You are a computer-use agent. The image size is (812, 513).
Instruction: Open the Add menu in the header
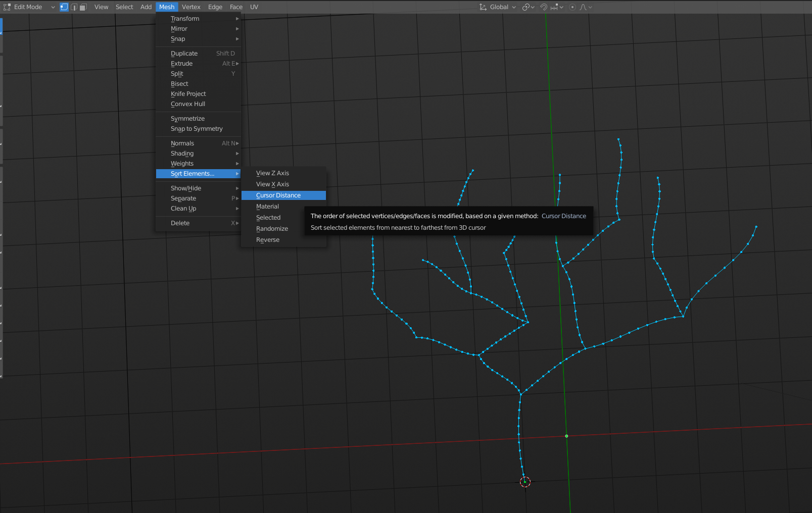pyautogui.click(x=146, y=7)
